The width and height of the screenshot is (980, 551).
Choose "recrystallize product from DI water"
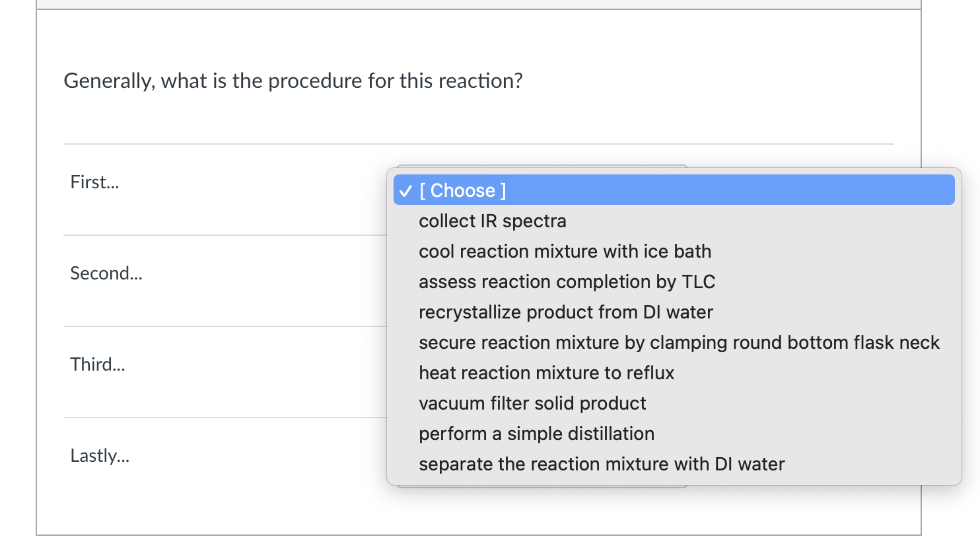(x=565, y=312)
